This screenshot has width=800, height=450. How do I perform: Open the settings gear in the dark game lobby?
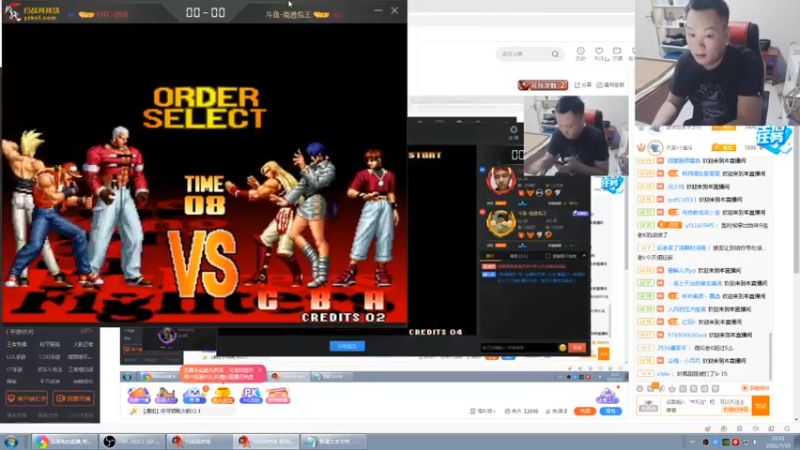tap(513, 130)
